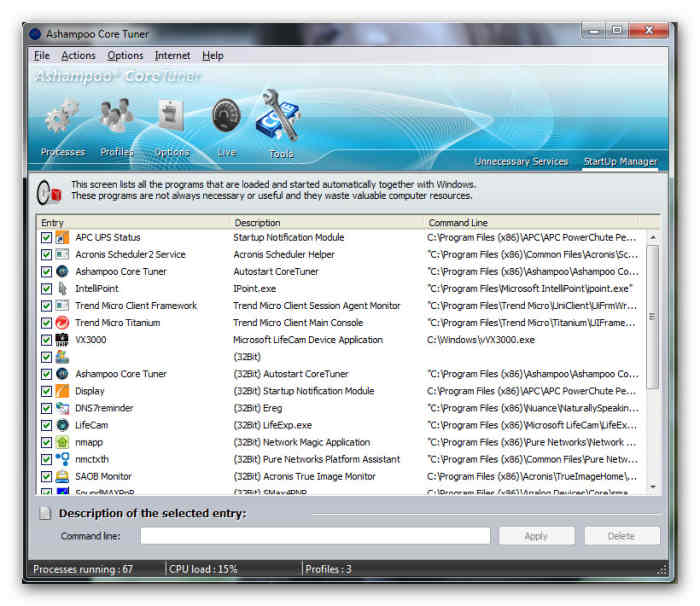The width and height of the screenshot is (700, 606).
Task: Open the Profiles people icon
Action: (x=116, y=115)
